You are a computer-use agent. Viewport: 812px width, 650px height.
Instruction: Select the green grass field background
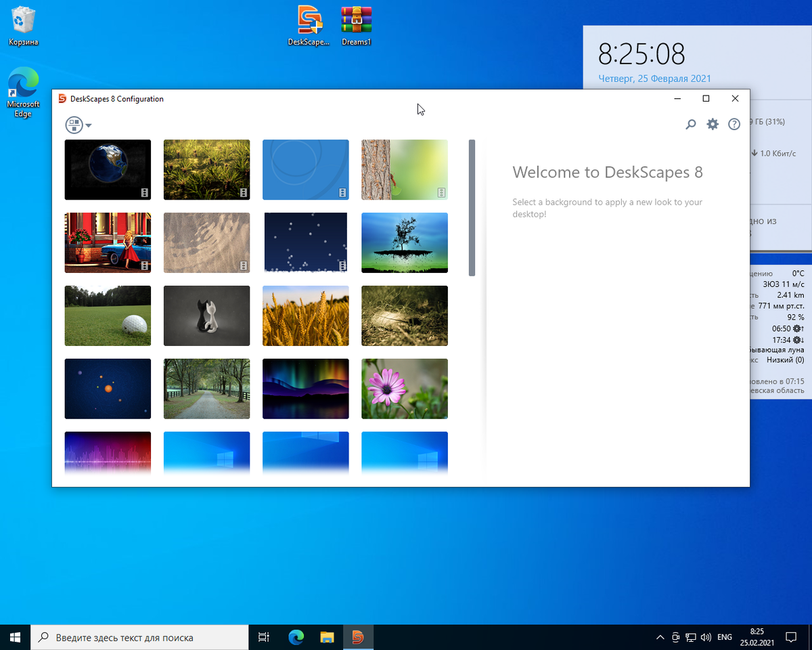coord(206,170)
